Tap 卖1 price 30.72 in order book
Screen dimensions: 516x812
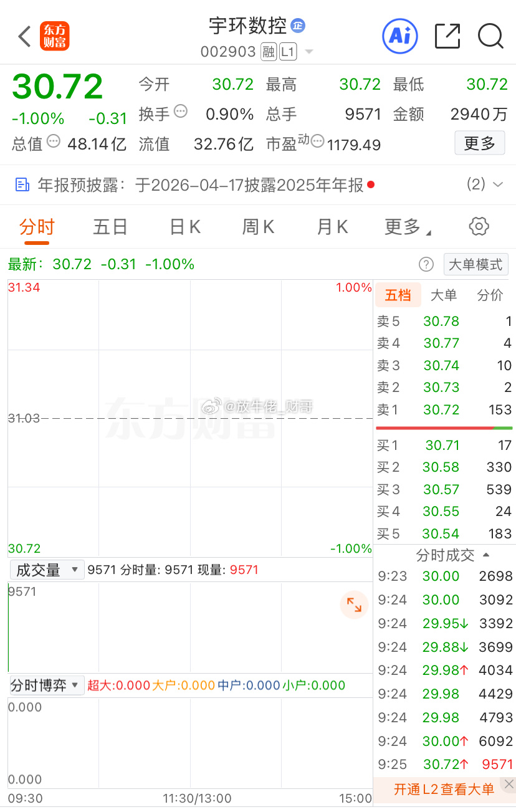coord(441,409)
